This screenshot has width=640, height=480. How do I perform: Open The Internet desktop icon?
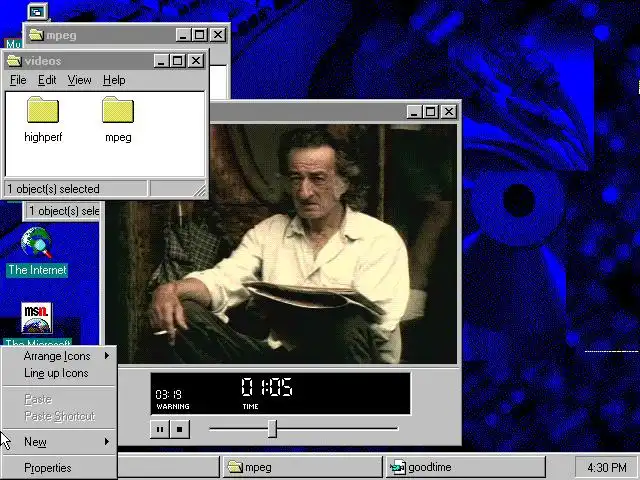click(36, 243)
